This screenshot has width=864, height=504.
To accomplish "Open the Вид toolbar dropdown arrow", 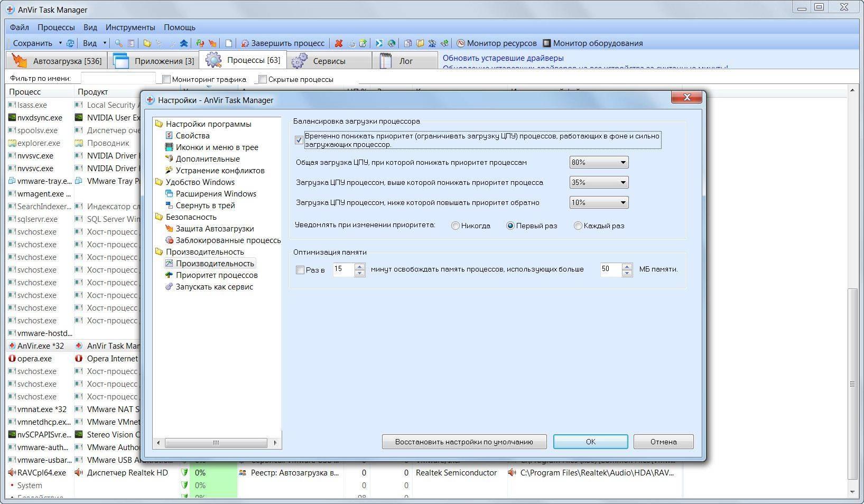I will [105, 43].
